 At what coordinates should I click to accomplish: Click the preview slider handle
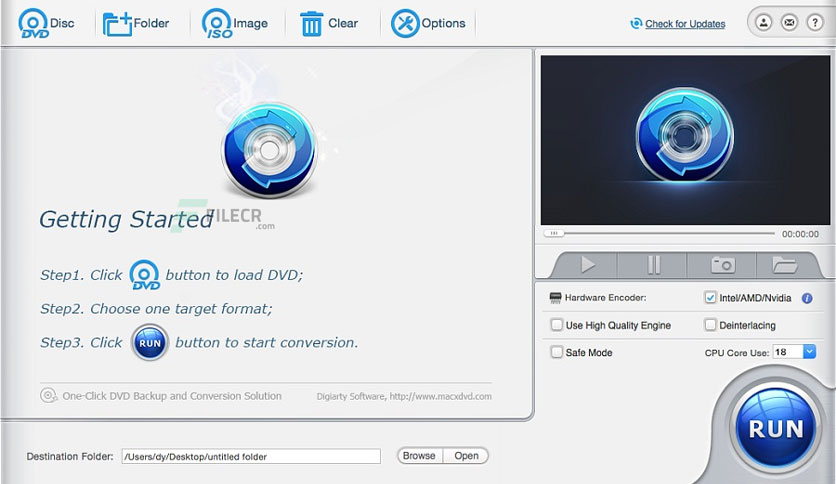pyautogui.click(x=554, y=233)
